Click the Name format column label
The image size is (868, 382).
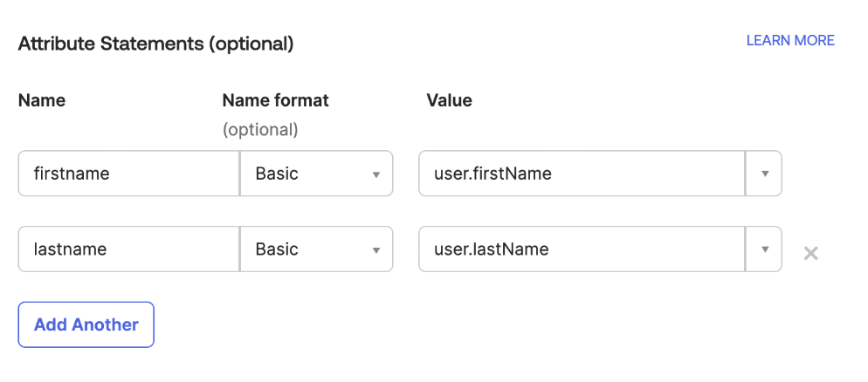pyautogui.click(x=275, y=100)
